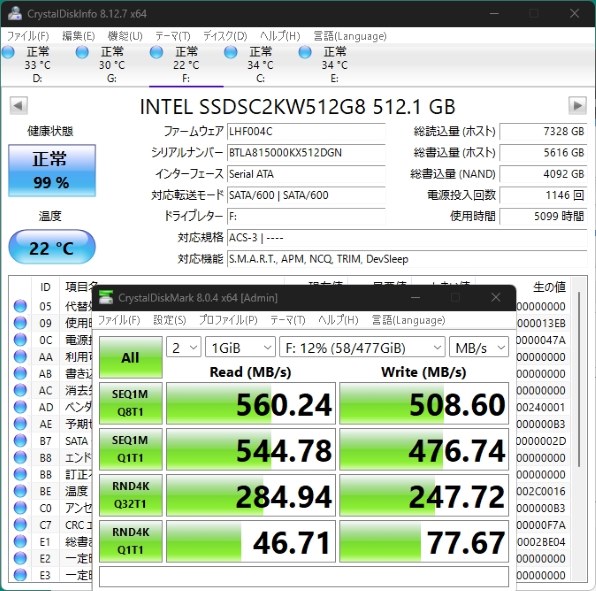Click status orb for attribute AC
Screen dimensions: 596x591
(x=20, y=390)
